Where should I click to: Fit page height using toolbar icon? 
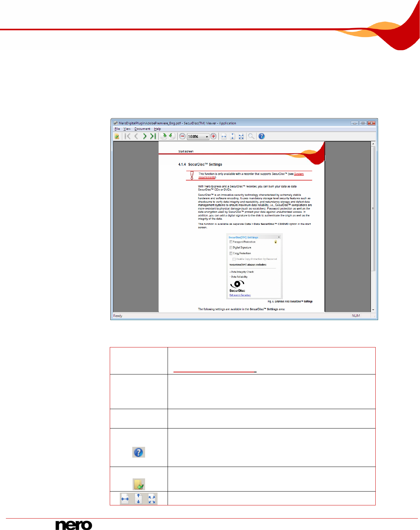coord(232,136)
